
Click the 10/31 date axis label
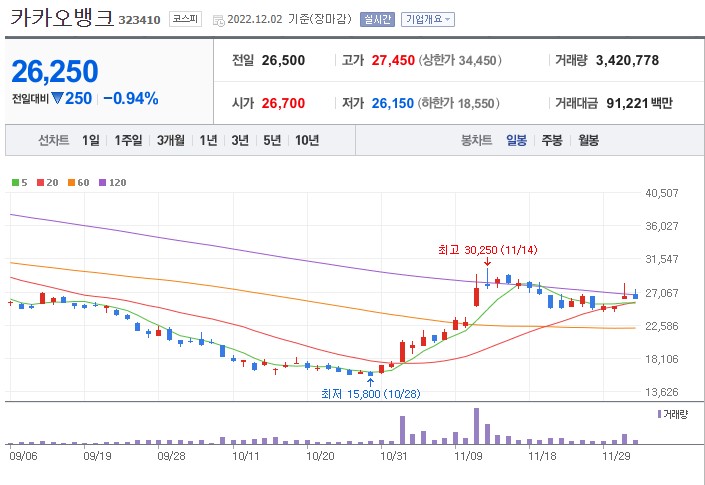coord(394,456)
